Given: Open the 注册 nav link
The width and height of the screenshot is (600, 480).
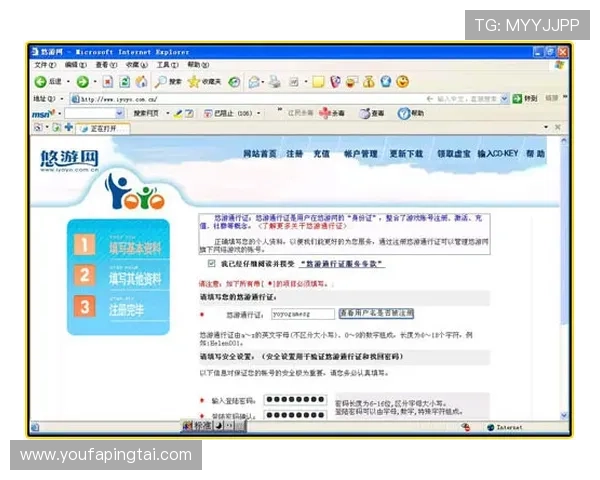Looking at the screenshot, I should click(295, 154).
